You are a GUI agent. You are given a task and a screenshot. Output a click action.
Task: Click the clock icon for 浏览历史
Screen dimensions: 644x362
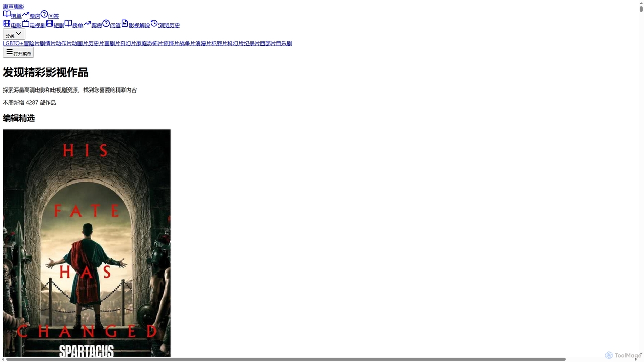coord(154,23)
